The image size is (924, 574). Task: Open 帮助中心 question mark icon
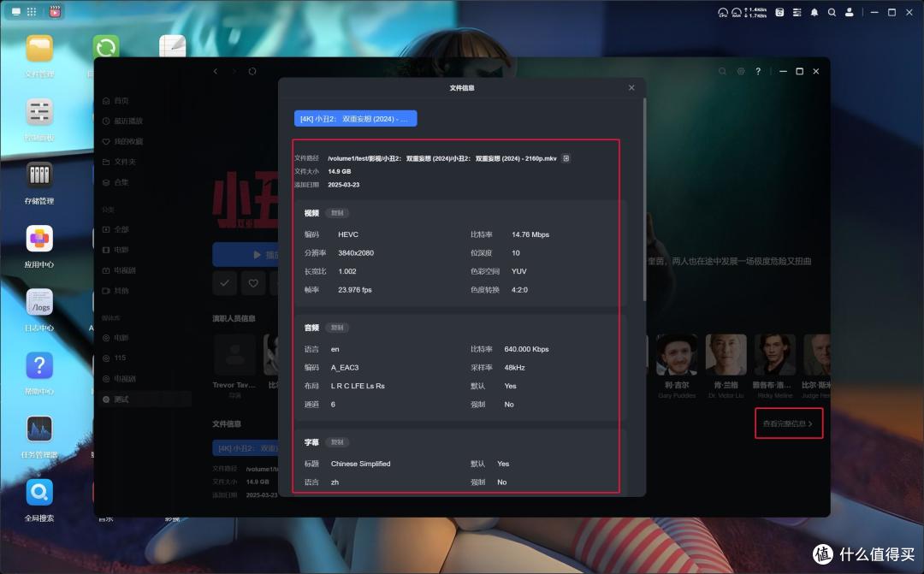point(39,366)
